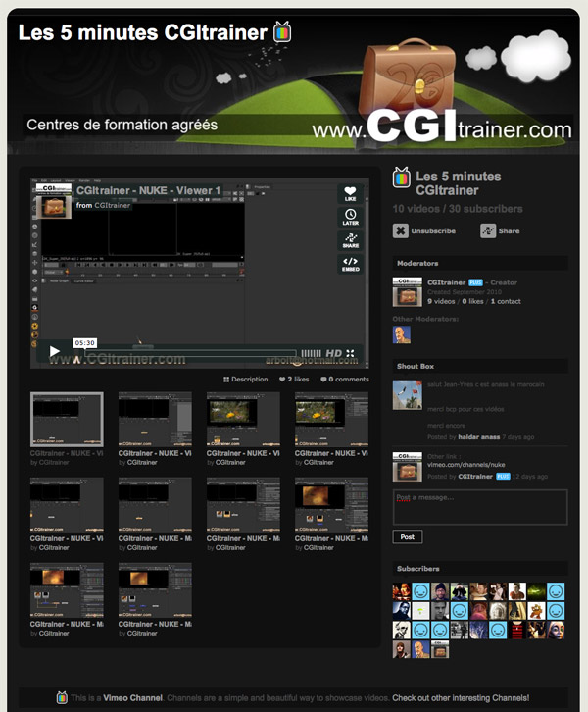
Task: Open the 'haidar anass' profile link
Action: 478,437
